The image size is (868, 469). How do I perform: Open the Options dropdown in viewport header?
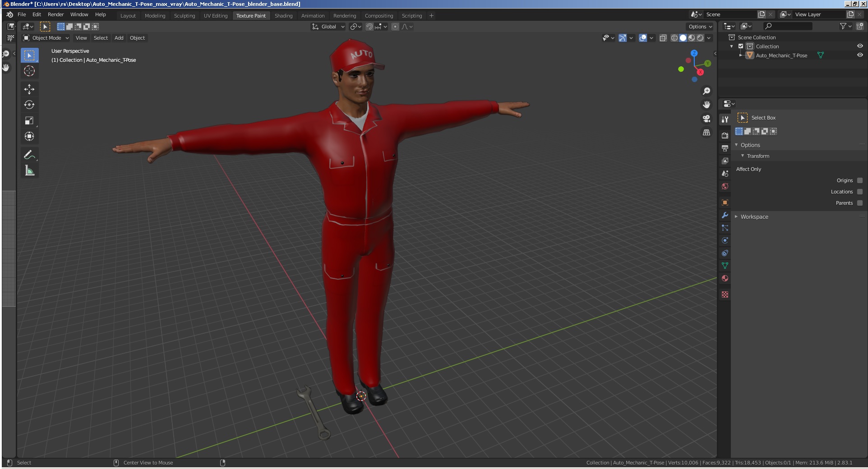click(700, 27)
